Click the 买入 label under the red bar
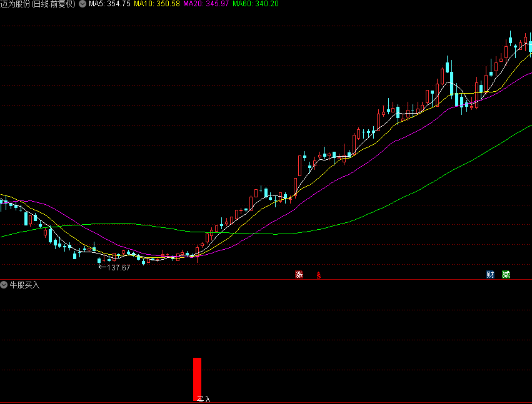The width and height of the screenshot is (532, 404). (204, 400)
